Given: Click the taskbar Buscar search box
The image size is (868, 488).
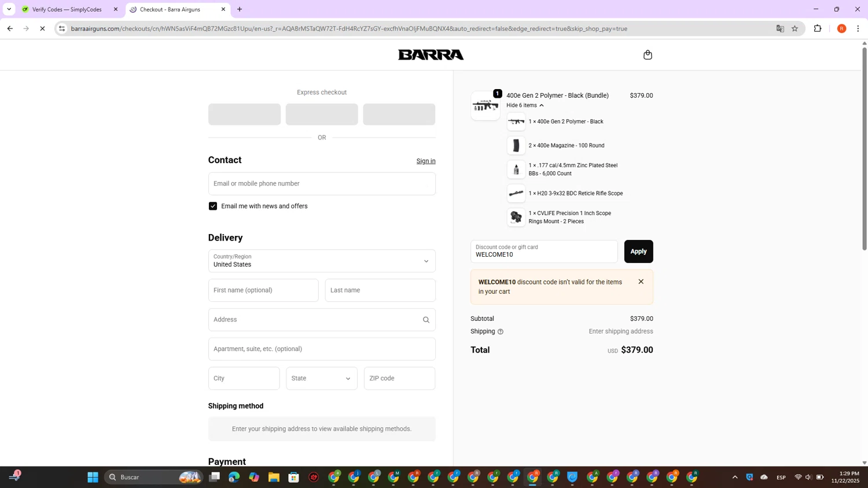Looking at the screenshot, I should 153,477.
